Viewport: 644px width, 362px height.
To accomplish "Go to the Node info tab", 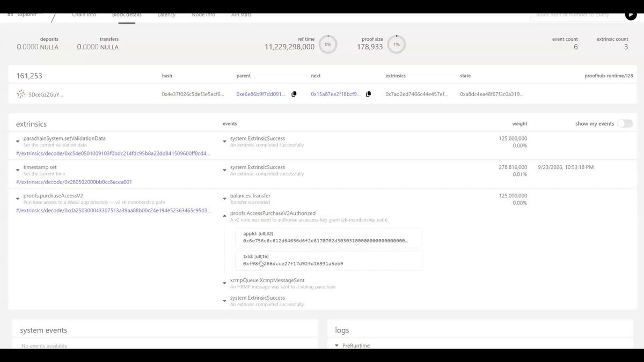I will pyautogui.click(x=203, y=15).
